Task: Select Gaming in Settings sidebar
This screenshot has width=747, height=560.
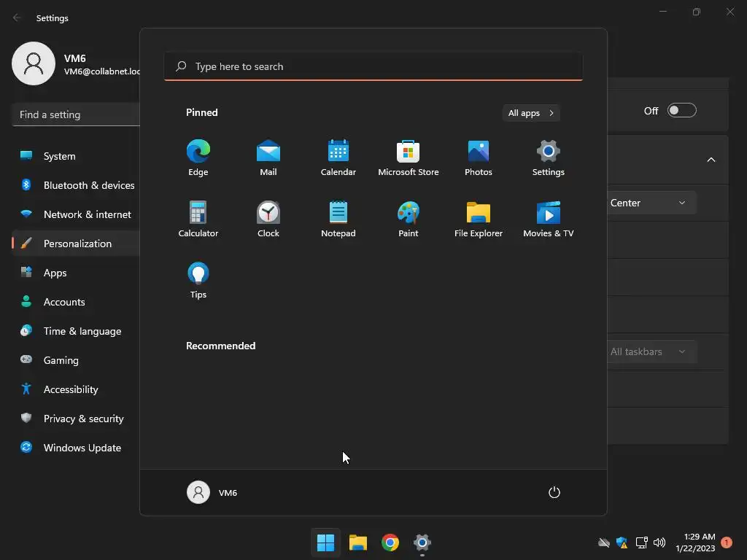Action: point(76,360)
